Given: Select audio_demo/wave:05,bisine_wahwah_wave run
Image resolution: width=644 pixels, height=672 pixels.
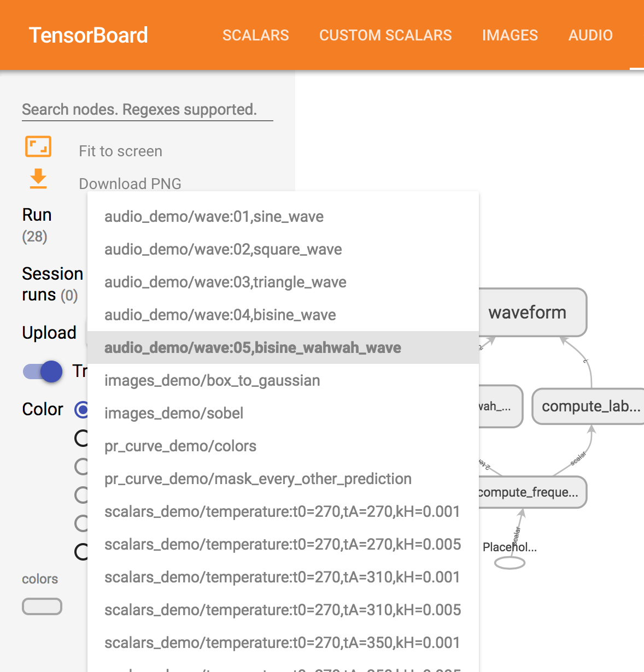Looking at the screenshot, I should click(283, 347).
